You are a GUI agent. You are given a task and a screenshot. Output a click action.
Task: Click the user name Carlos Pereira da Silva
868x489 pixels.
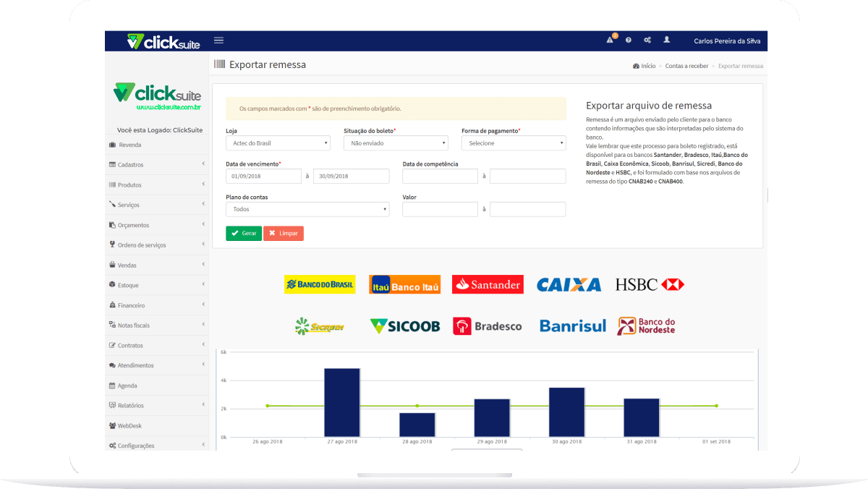[727, 41]
